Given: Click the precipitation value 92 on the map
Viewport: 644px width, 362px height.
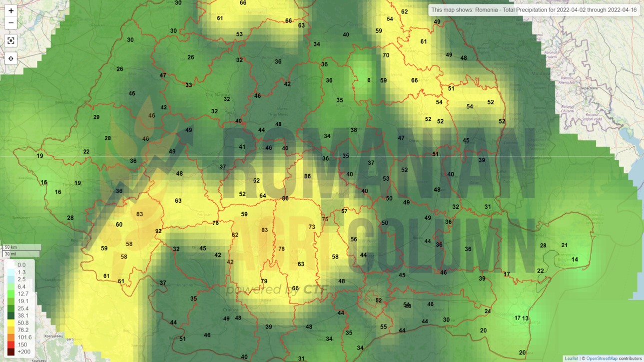Looking at the screenshot, I should pyautogui.click(x=158, y=231).
